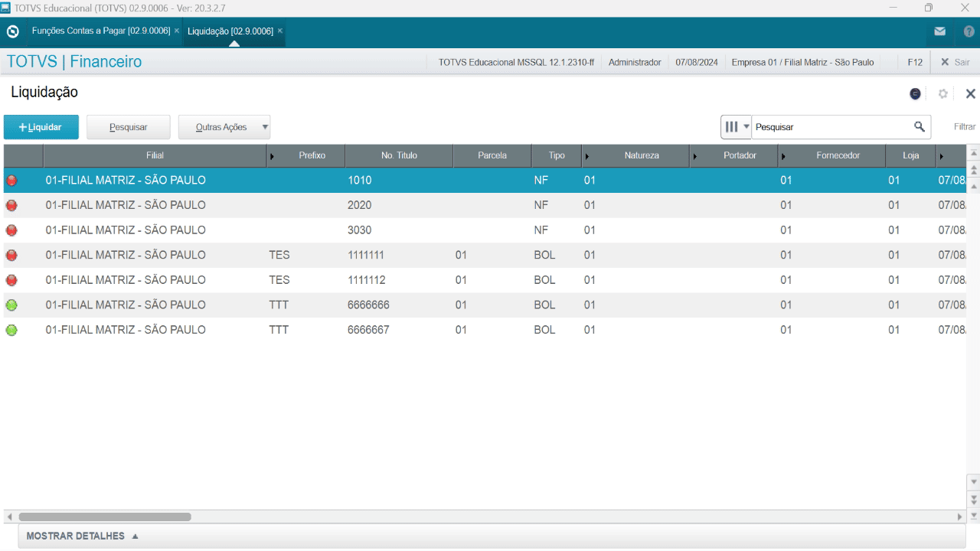The image size is (980, 551).
Task: Click TOTVS Educacional MSSQL environment label
Action: point(516,62)
